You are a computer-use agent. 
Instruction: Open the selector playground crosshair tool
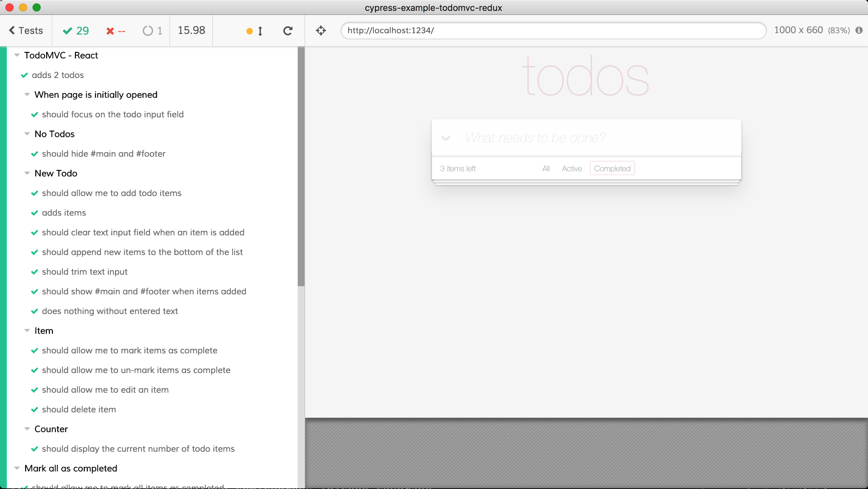coord(320,31)
